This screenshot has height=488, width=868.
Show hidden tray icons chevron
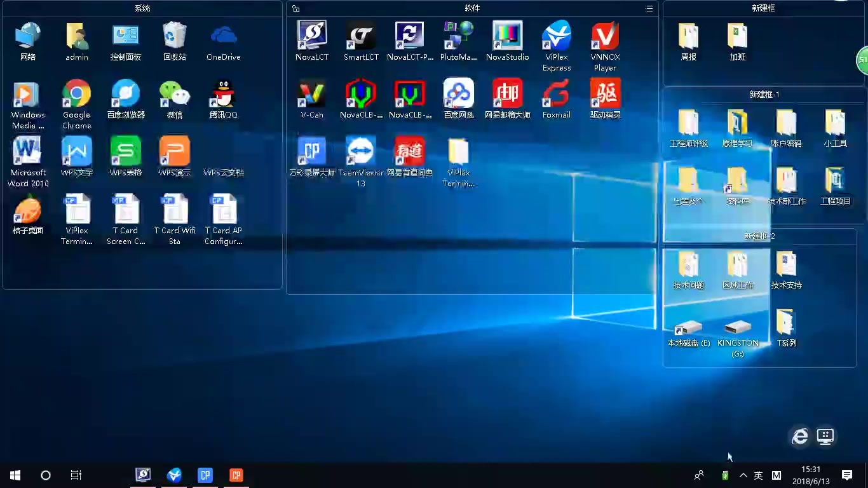(x=743, y=475)
